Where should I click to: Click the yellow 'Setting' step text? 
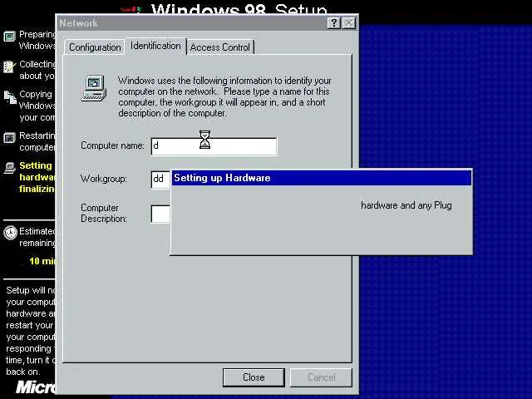point(36,165)
